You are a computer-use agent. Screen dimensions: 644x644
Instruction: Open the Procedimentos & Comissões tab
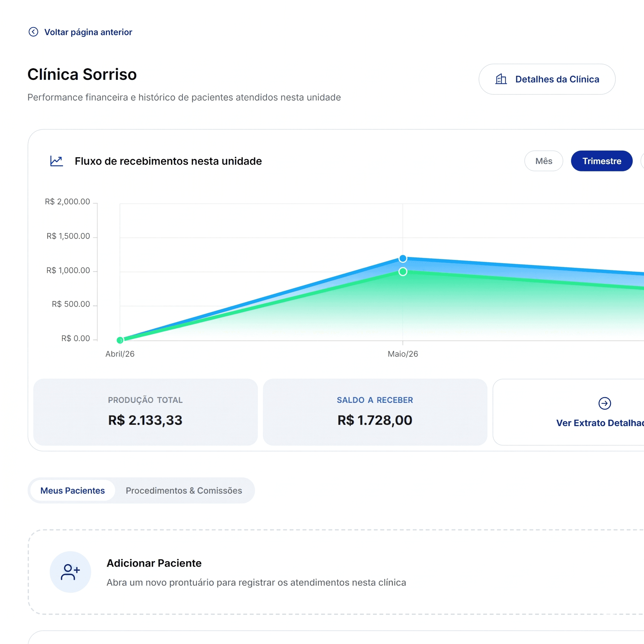pyautogui.click(x=184, y=491)
